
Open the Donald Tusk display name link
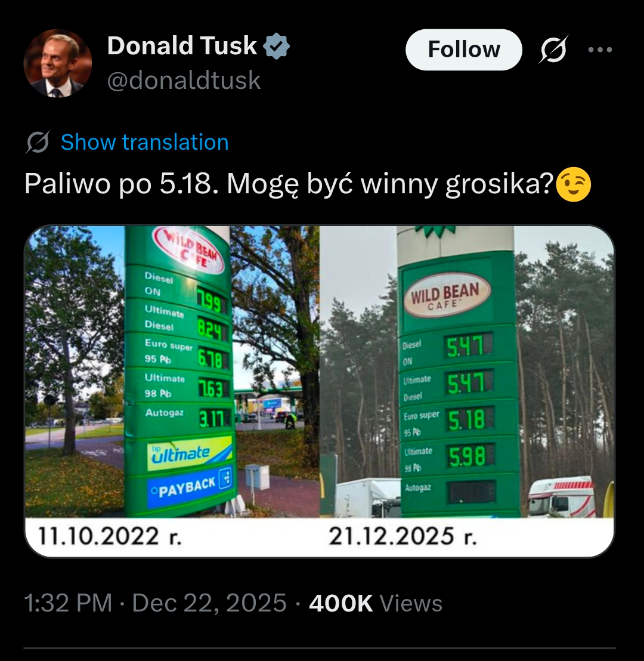[182, 47]
